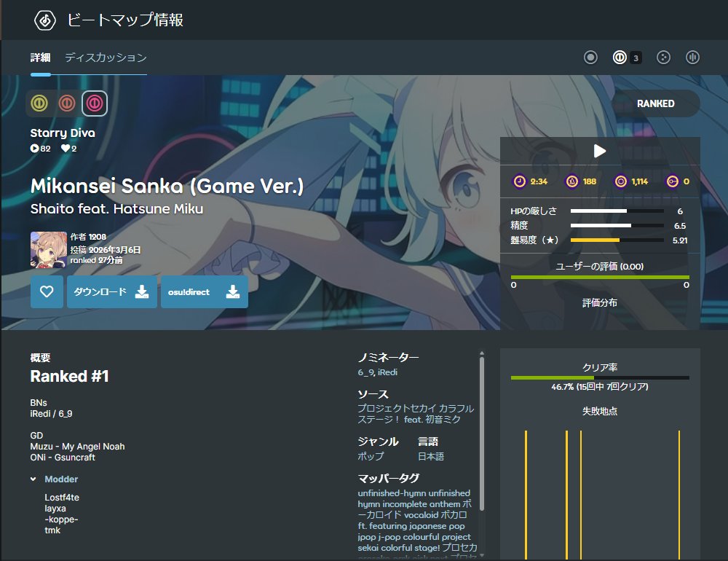Click the text layxa in Modder list

[55, 509]
